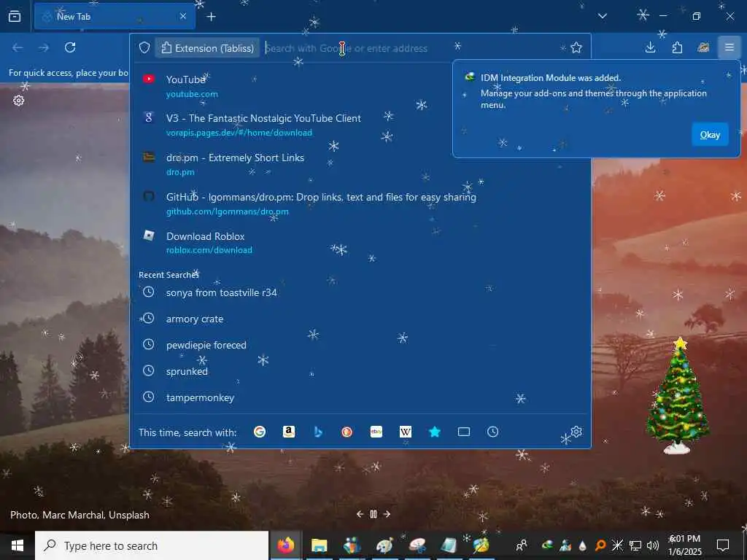747x560 pixels.
Task: Click the Extension (Tabliss) identity label
Action: click(207, 48)
